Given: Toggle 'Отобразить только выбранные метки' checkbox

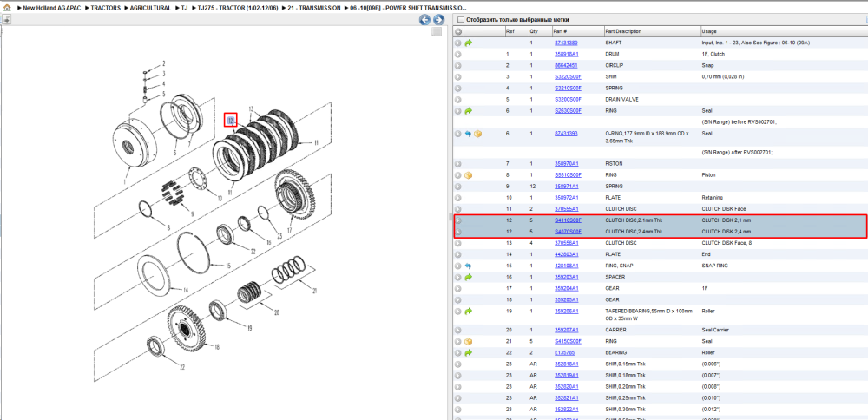Looking at the screenshot, I should pyautogui.click(x=461, y=19).
